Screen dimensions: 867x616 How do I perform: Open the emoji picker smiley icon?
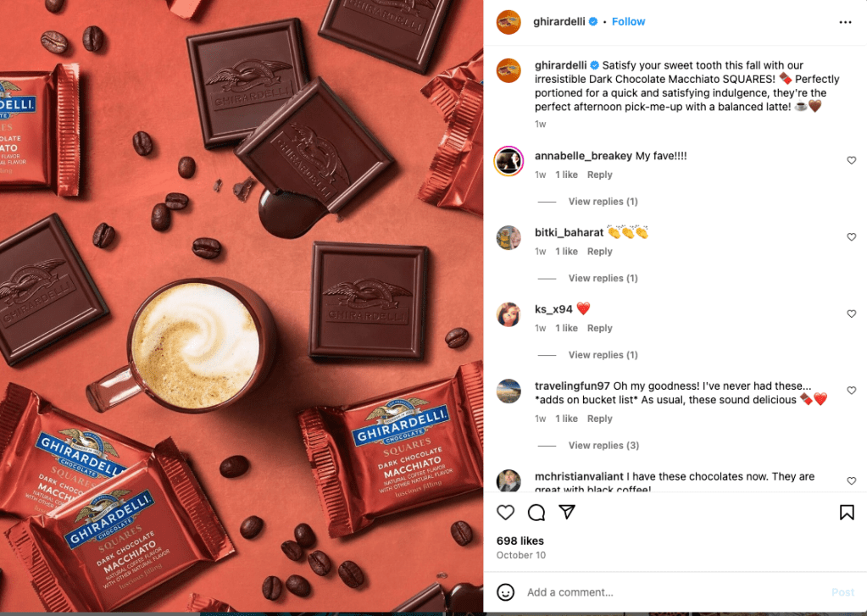[x=505, y=592]
